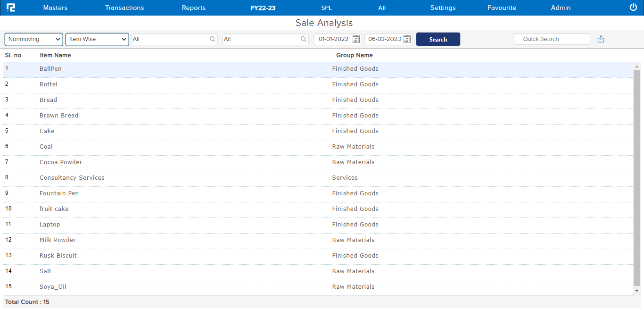
Task: Click the export share icon
Action: (601, 39)
